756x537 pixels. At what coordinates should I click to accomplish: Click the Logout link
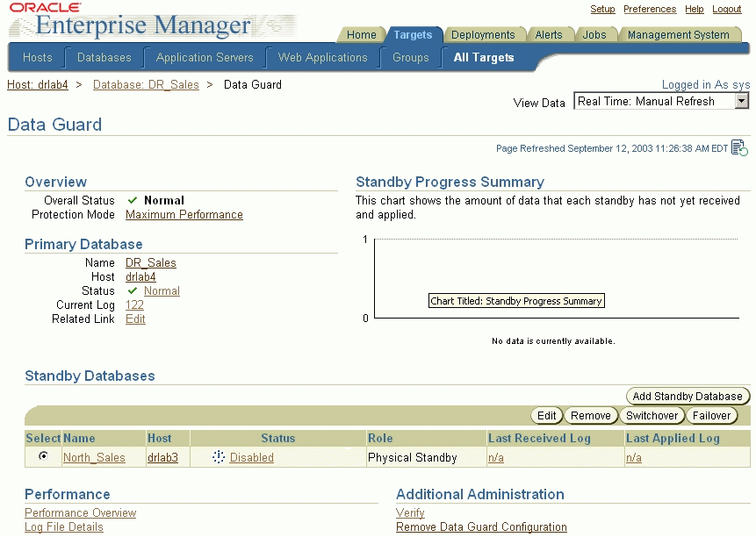click(x=726, y=9)
